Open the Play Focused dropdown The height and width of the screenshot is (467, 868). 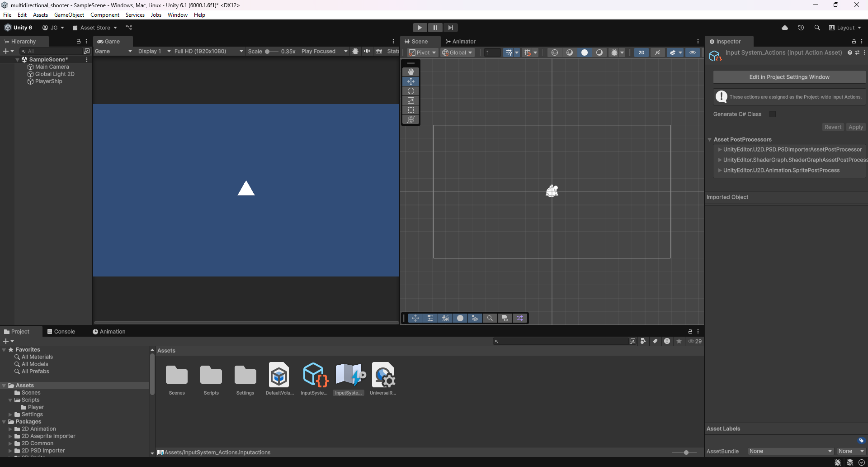[324, 51]
